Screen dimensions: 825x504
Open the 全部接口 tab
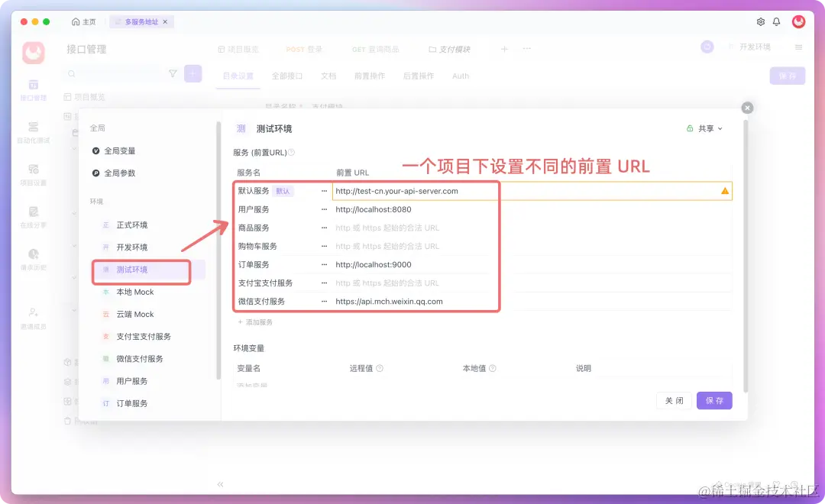point(287,76)
